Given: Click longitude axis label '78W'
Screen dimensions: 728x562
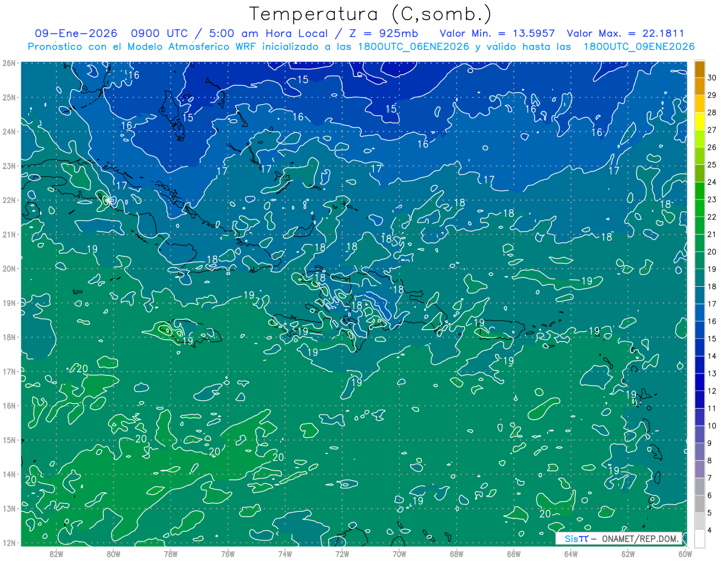Looking at the screenshot, I should pos(170,554).
